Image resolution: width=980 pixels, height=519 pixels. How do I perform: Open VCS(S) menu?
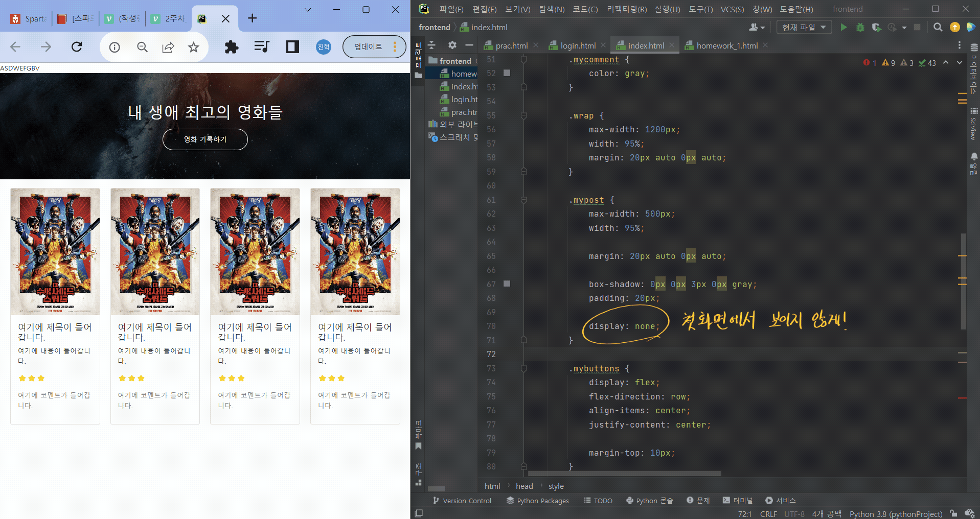click(732, 9)
